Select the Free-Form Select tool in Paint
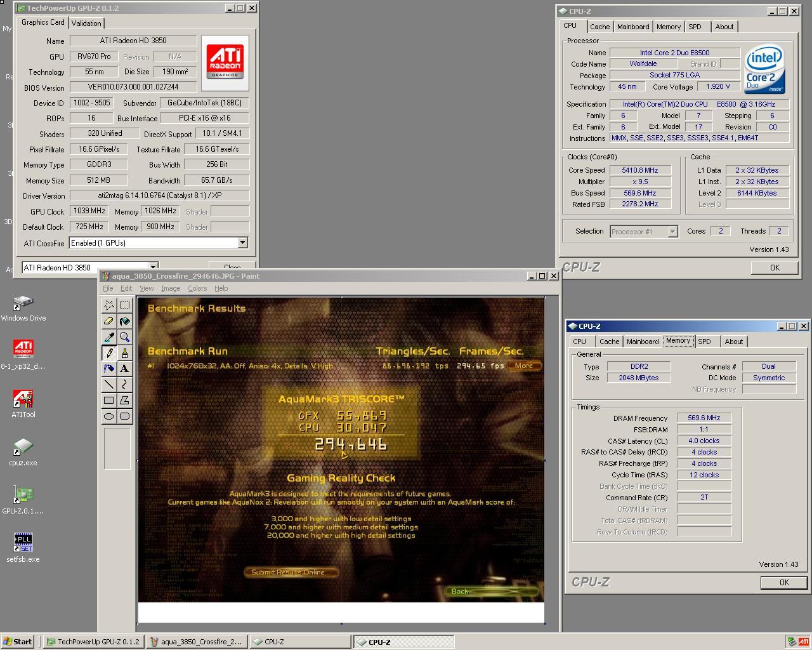The width and height of the screenshot is (812, 650). click(x=109, y=305)
